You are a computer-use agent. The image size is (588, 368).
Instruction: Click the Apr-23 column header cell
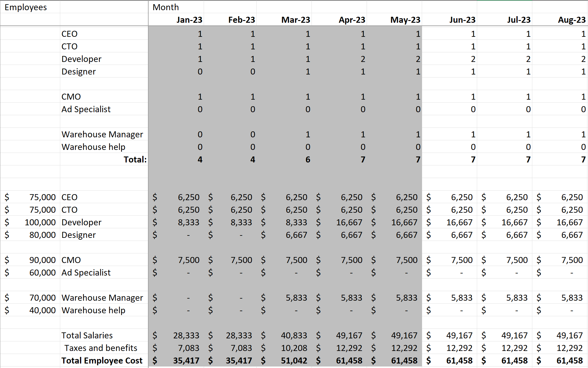pyautogui.click(x=339, y=19)
